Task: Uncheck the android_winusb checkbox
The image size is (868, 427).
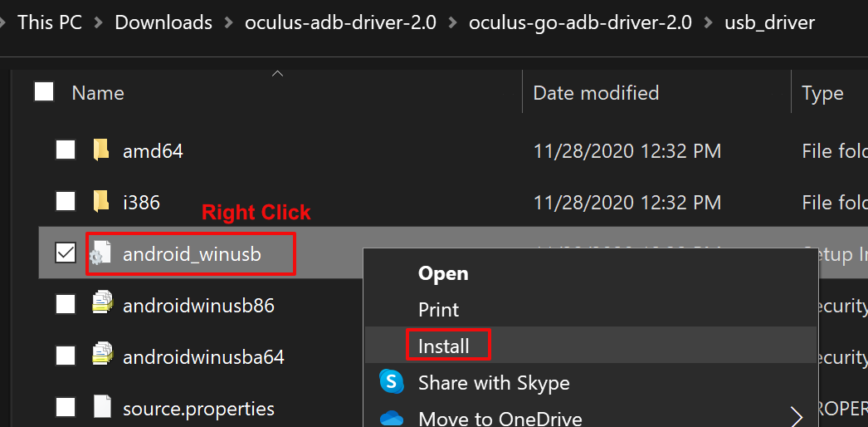Action: point(66,254)
